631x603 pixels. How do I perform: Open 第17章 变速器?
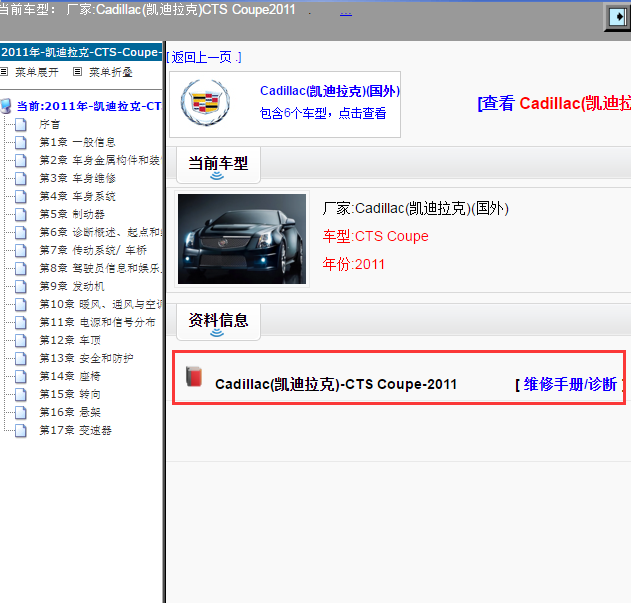pyautogui.click(x=75, y=430)
